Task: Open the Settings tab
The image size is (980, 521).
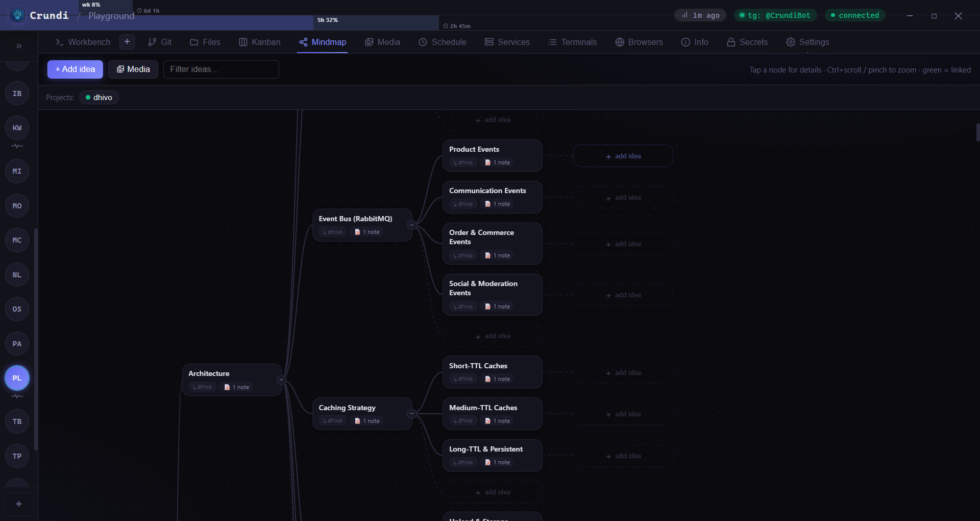Action: pos(807,42)
